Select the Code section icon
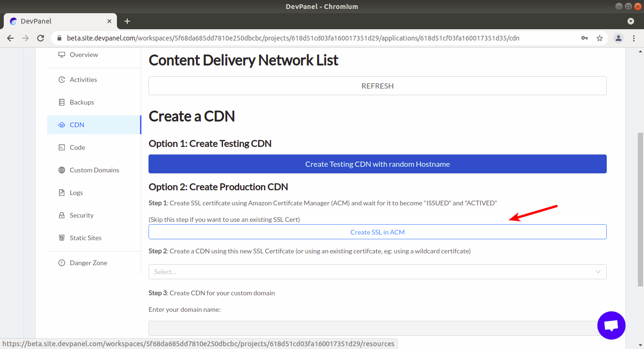644x349 pixels. point(62,147)
